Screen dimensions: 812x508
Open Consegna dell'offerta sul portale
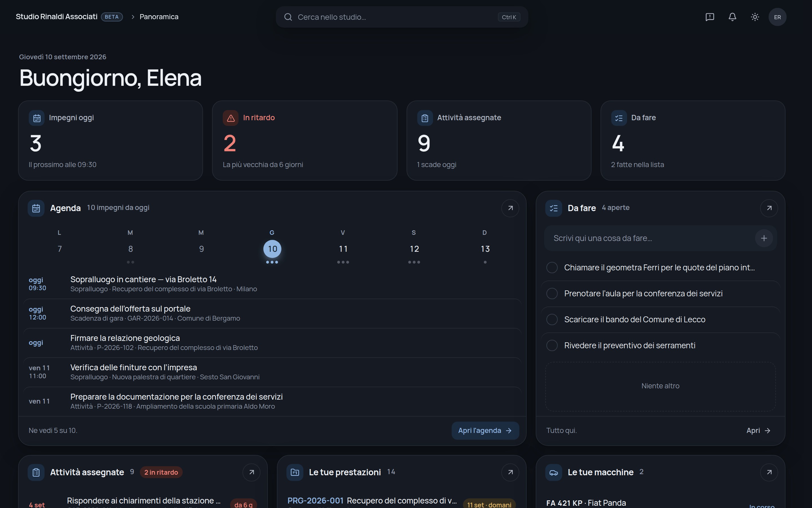pos(272,313)
